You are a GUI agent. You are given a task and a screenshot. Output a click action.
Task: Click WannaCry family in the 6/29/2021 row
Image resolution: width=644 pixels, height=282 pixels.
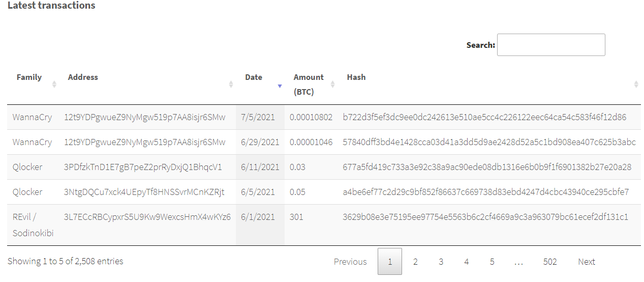(33, 142)
